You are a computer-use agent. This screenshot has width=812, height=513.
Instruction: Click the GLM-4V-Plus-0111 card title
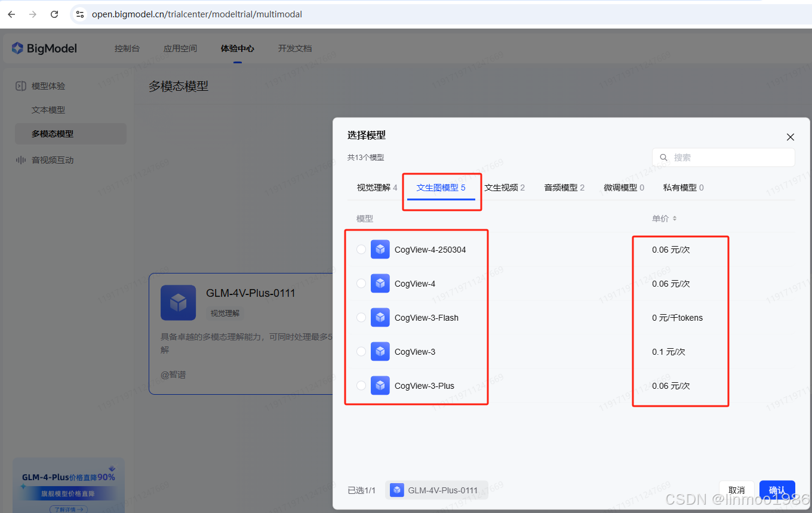251,293
